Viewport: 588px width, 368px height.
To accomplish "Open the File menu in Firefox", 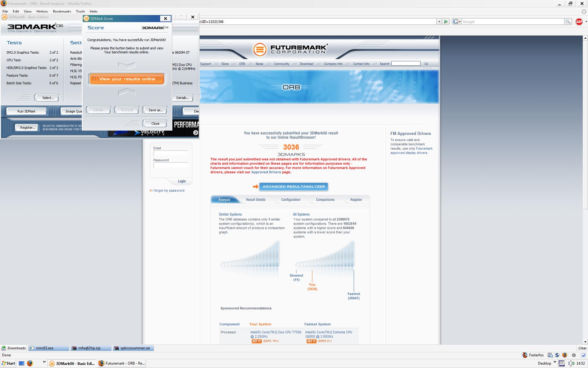I will pyautogui.click(x=5, y=12).
